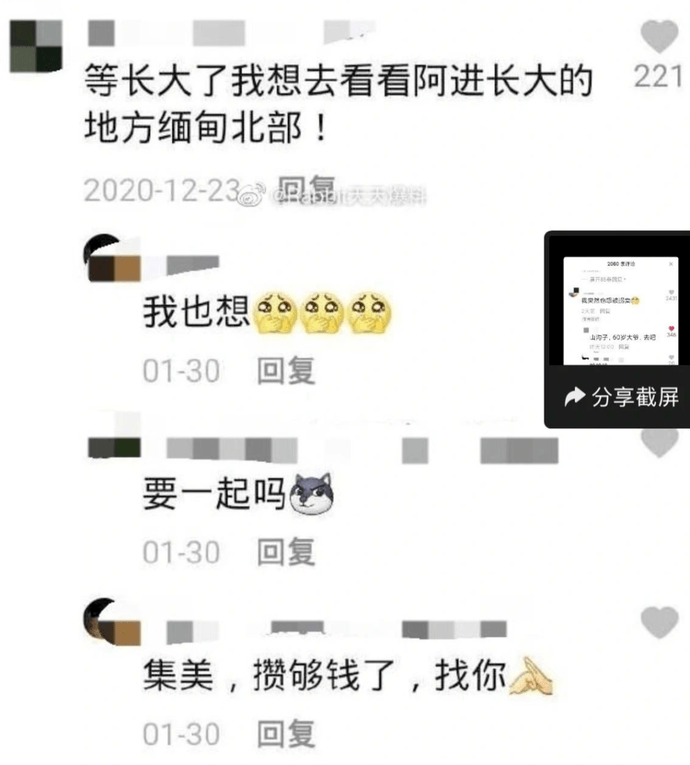Like the top comment with 221 likes
Image resolution: width=690 pixels, height=765 pixels.
click(x=659, y=36)
